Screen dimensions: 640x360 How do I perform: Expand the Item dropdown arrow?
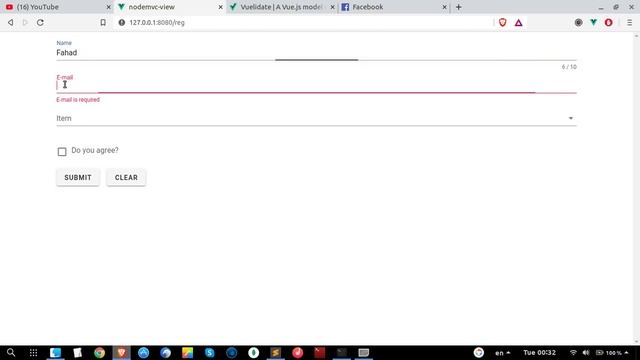coord(571,118)
